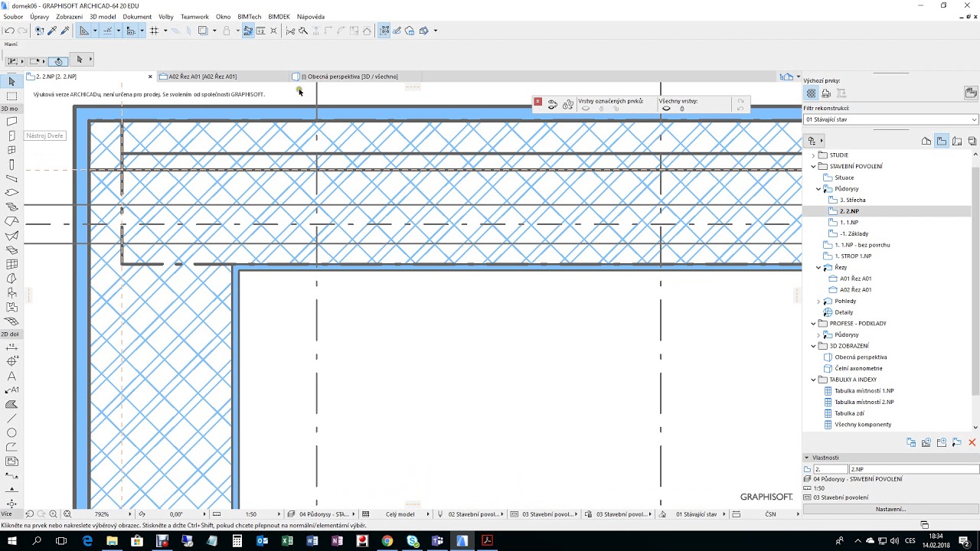The image size is (980, 551).
Task: Open the 1:50 scale selector in status bar
Action: (x=251, y=514)
